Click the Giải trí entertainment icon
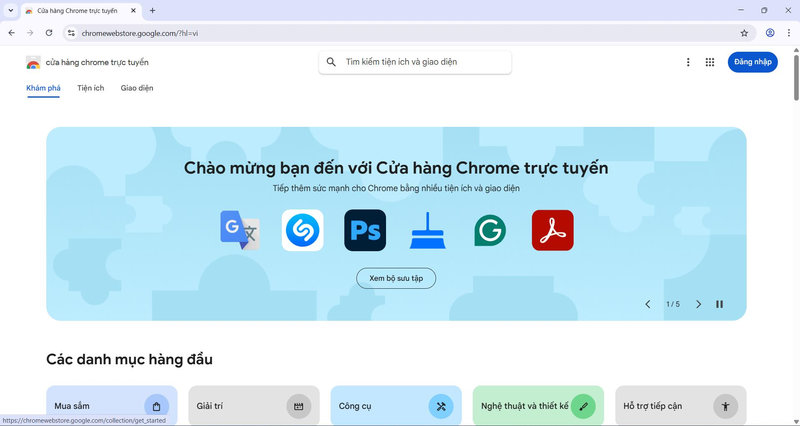The height and width of the screenshot is (426, 800). pos(298,407)
